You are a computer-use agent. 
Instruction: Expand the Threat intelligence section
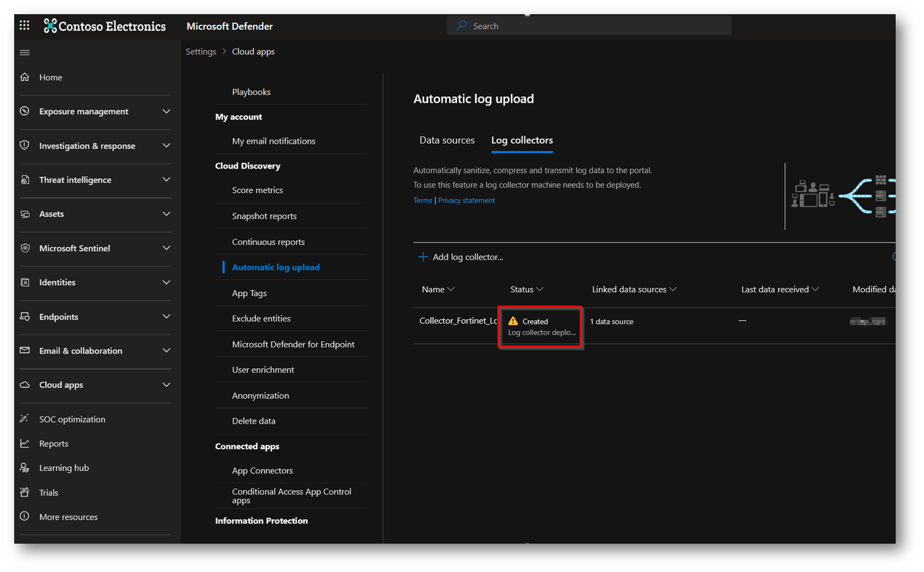pos(166,180)
